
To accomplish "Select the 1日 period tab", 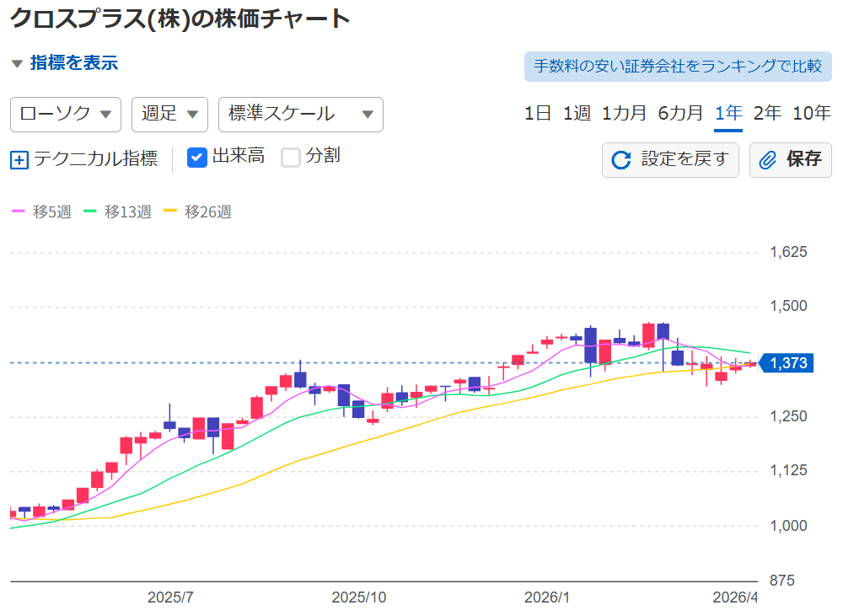I will (538, 113).
